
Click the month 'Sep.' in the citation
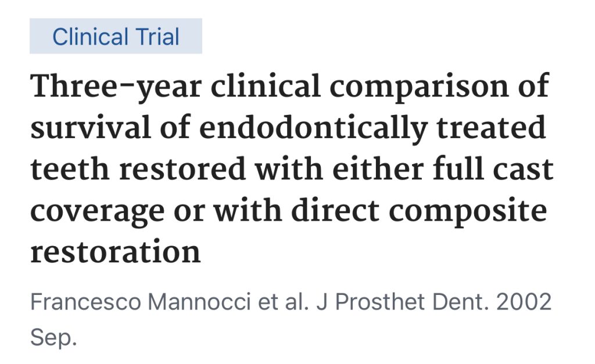53,338
